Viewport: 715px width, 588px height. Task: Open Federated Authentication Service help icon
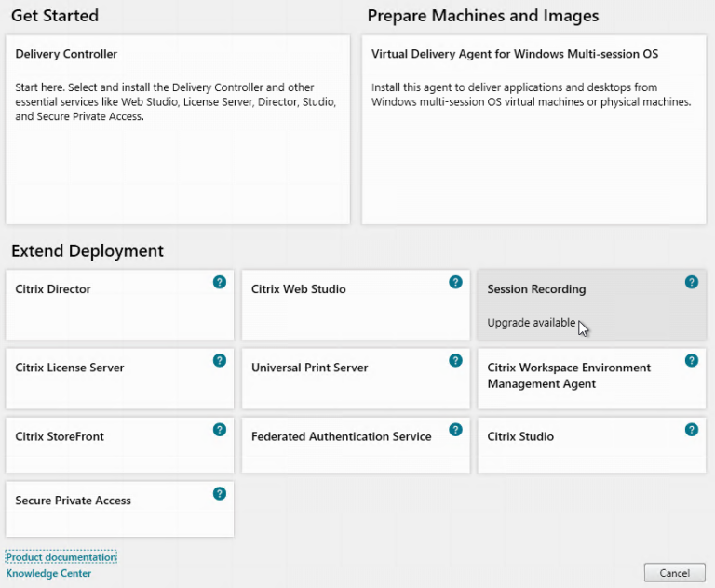pyautogui.click(x=455, y=429)
